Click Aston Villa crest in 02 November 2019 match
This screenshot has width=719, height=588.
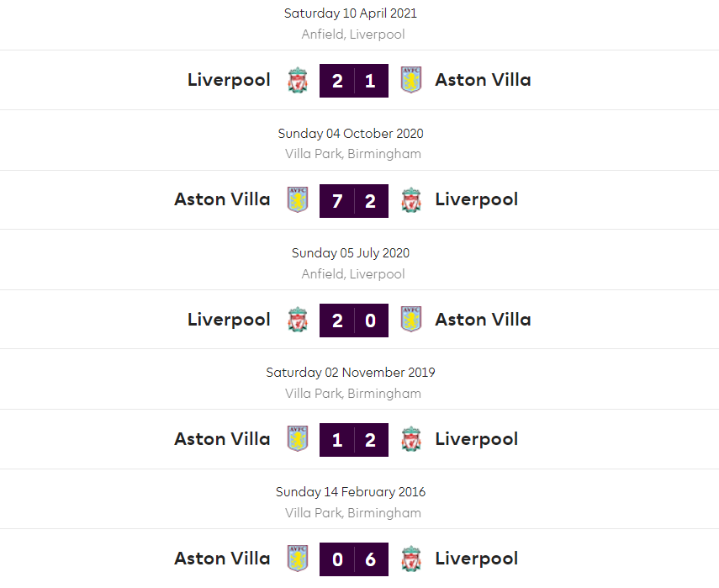298,439
